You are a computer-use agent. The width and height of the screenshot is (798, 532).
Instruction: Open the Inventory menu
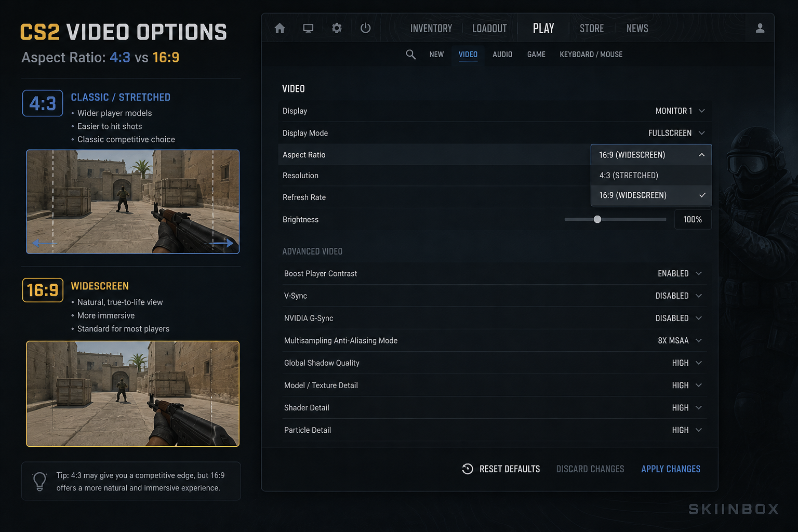(431, 29)
